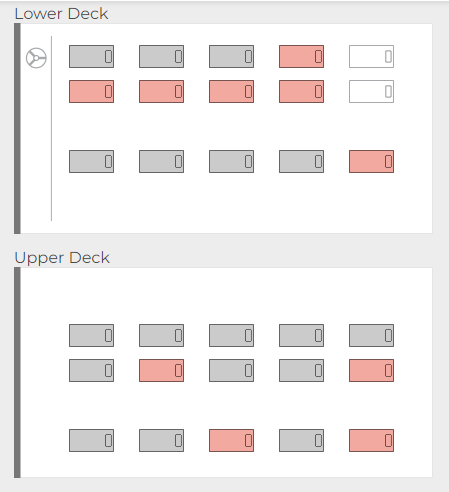
Task: Click first gray seat in Lower Deck bottom single row
Action: (91, 161)
